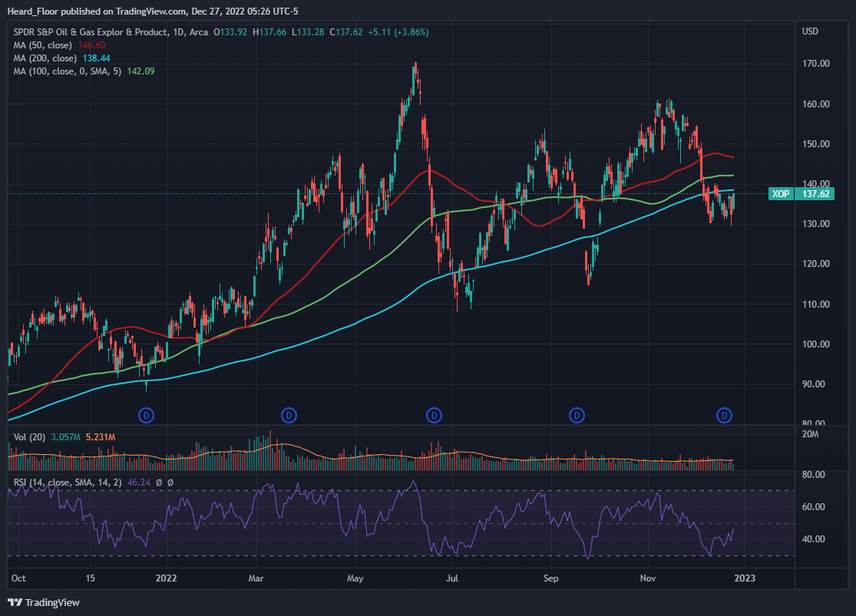
Task: Click the 80.00 RSI axis label
Action: tap(814, 475)
